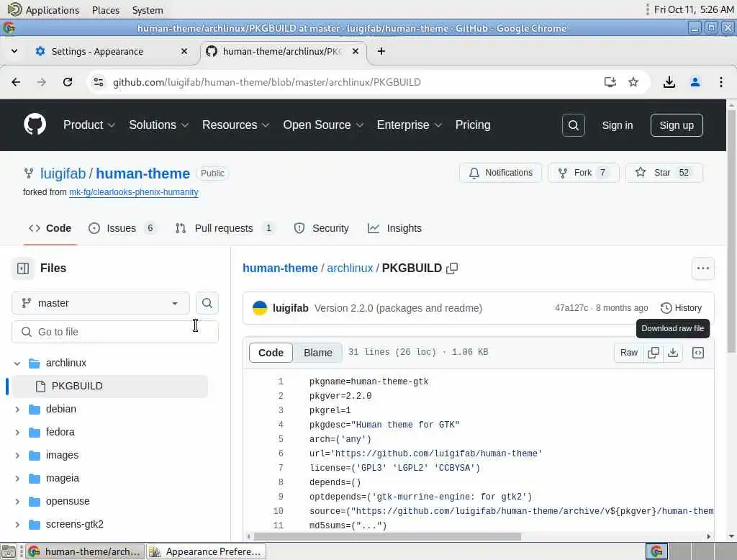The height and width of the screenshot is (560, 737).
Task: Click the Chrome back arrow
Action: 16,82
